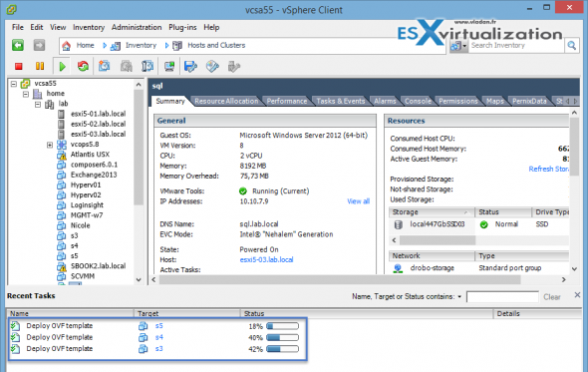Select the Hyperv01 virtual machine

coord(86,186)
